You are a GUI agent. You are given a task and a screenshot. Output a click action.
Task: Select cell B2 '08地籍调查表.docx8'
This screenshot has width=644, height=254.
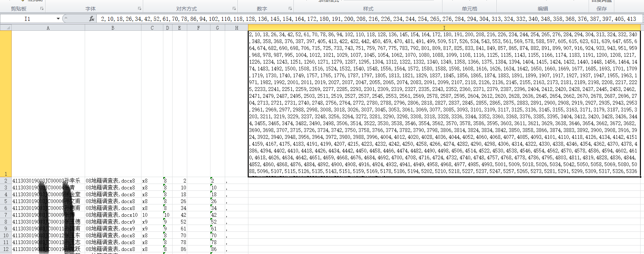(113, 181)
